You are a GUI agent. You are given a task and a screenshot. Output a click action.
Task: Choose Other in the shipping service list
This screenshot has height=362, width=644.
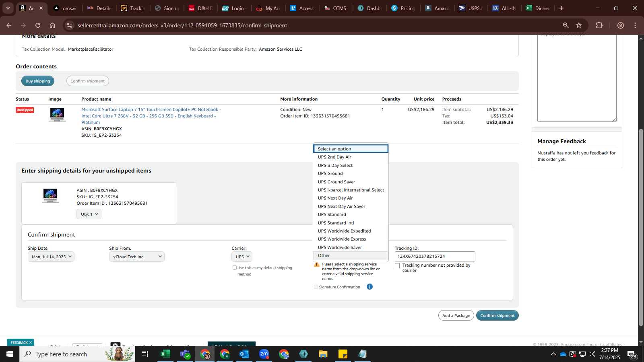[351, 255]
